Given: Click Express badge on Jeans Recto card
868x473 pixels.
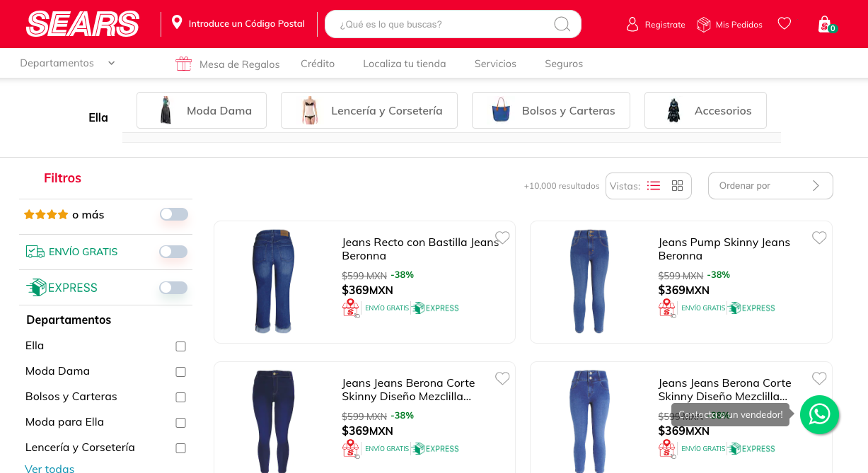Looking at the screenshot, I should [x=435, y=308].
